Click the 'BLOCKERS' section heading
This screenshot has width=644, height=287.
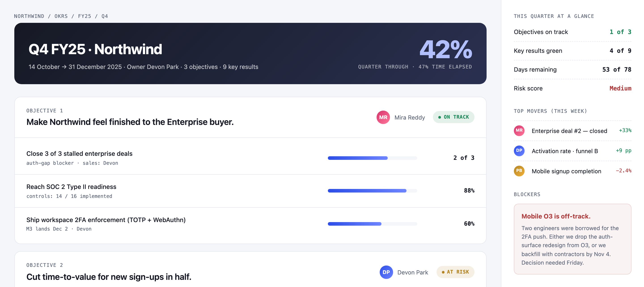[x=527, y=194]
